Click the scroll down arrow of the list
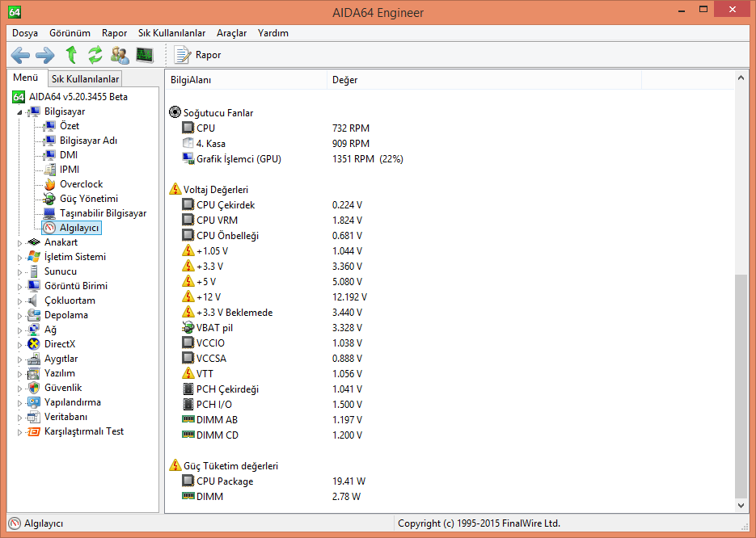756x538 pixels. click(x=741, y=505)
